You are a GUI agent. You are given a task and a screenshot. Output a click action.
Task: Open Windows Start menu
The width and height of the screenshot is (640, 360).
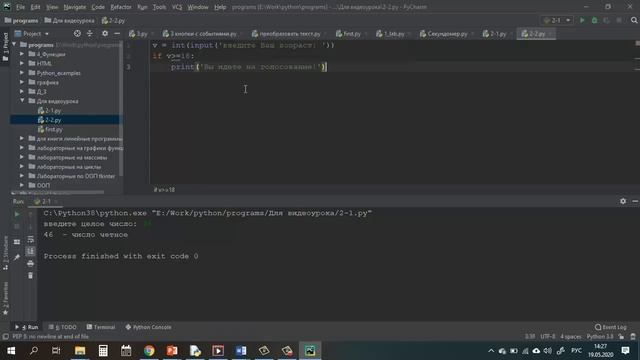point(11,351)
